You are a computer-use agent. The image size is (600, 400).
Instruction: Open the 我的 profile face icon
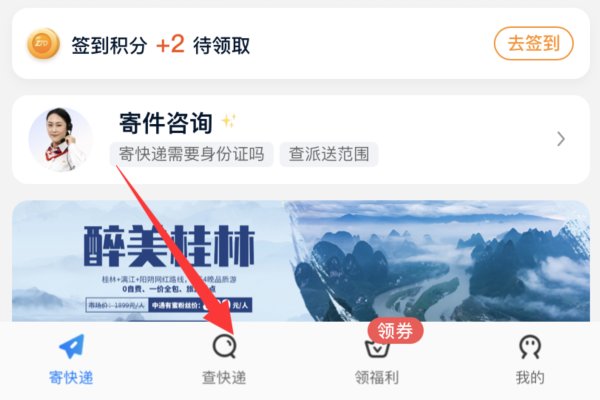point(530,347)
